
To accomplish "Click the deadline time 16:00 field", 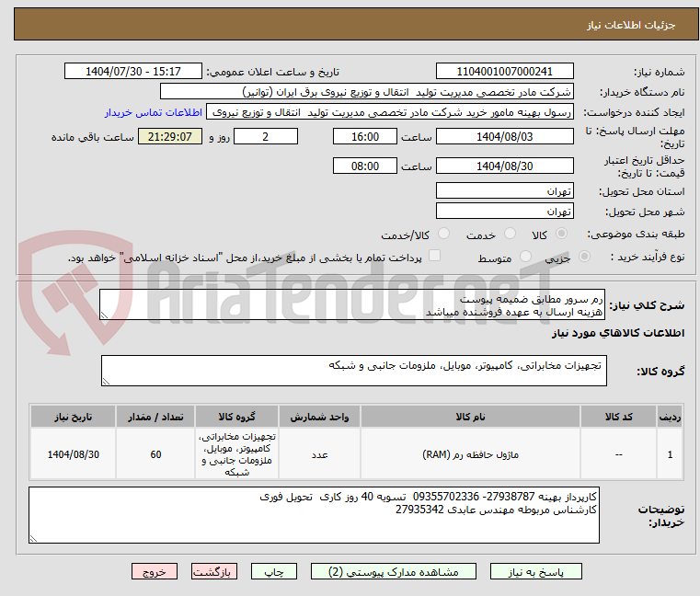I will 365,137.
